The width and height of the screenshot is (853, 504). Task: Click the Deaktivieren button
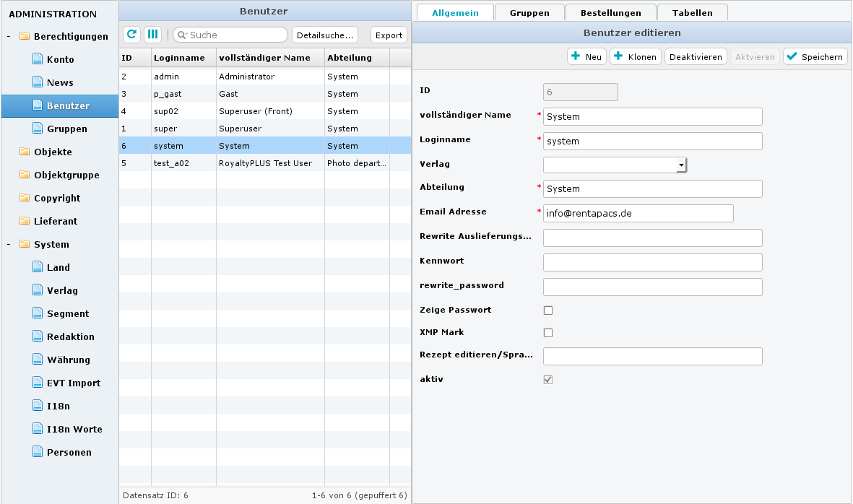click(695, 57)
